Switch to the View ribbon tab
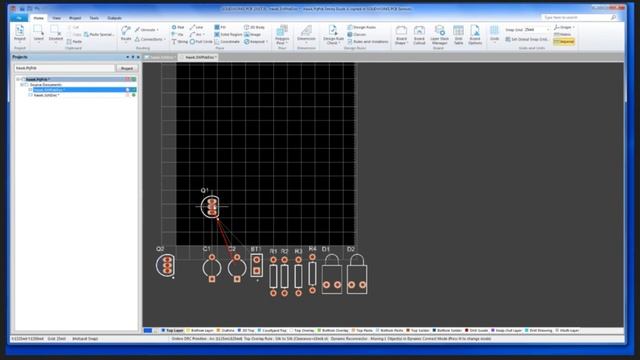This screenshot has width=640, height=360. [57, 18]
